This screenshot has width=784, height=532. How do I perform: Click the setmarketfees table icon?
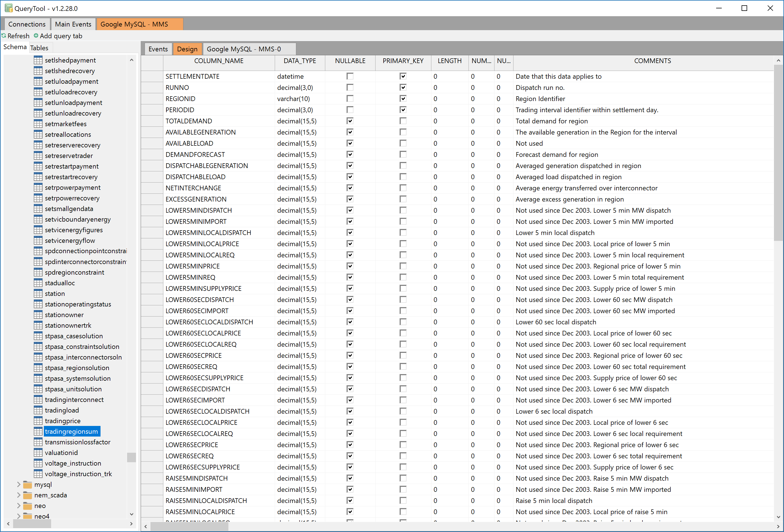38,124
